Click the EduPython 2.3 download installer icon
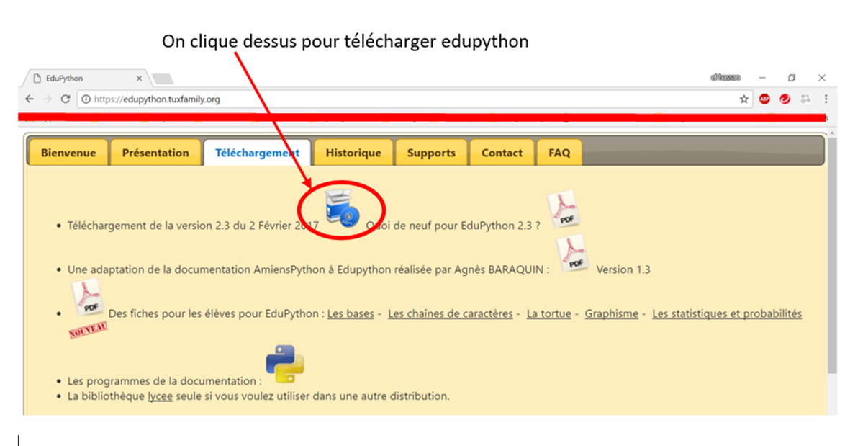 [x=340, y=209]
